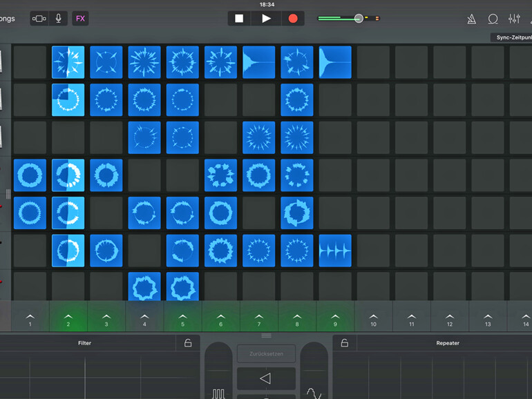Play the thick ring cell row 5 column 6

click(x=221, y=213)
